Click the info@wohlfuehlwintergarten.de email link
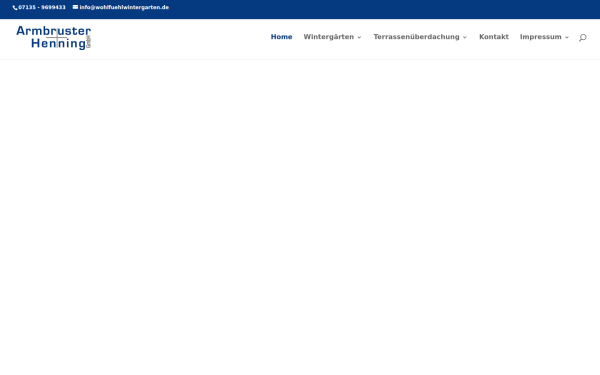 124,7
